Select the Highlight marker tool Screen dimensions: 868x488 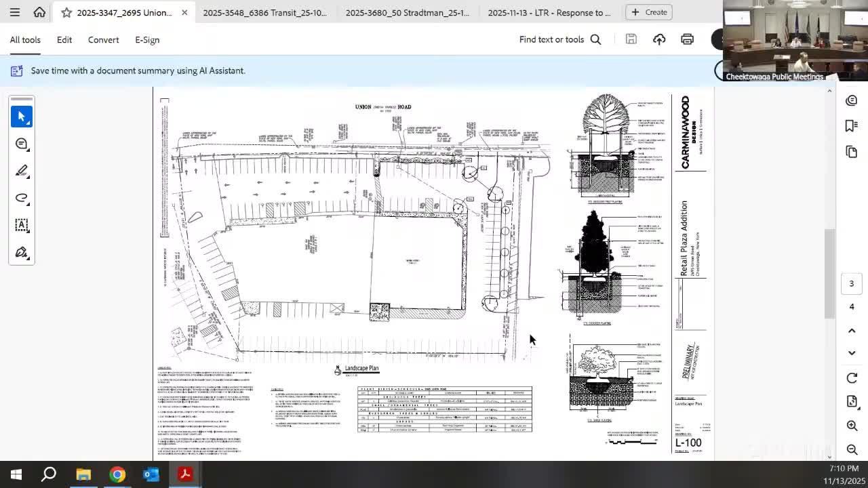(21, 170)
